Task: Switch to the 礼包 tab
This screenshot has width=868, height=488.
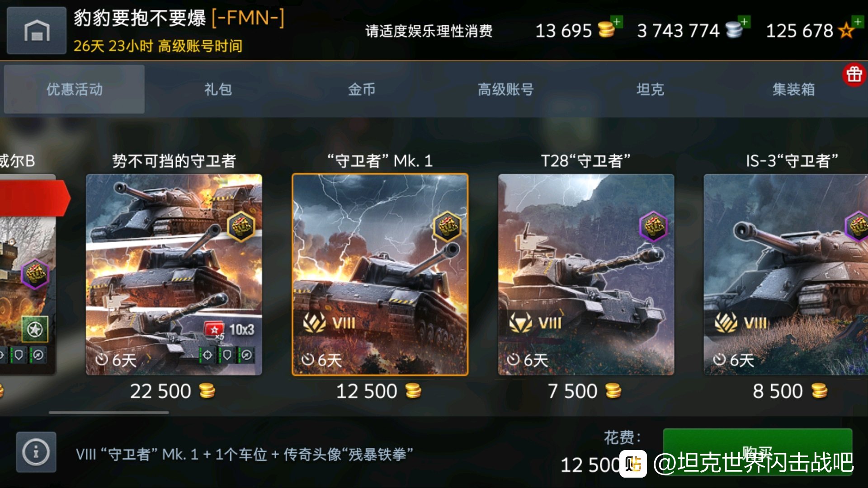Action: click(x=218, y=89)
